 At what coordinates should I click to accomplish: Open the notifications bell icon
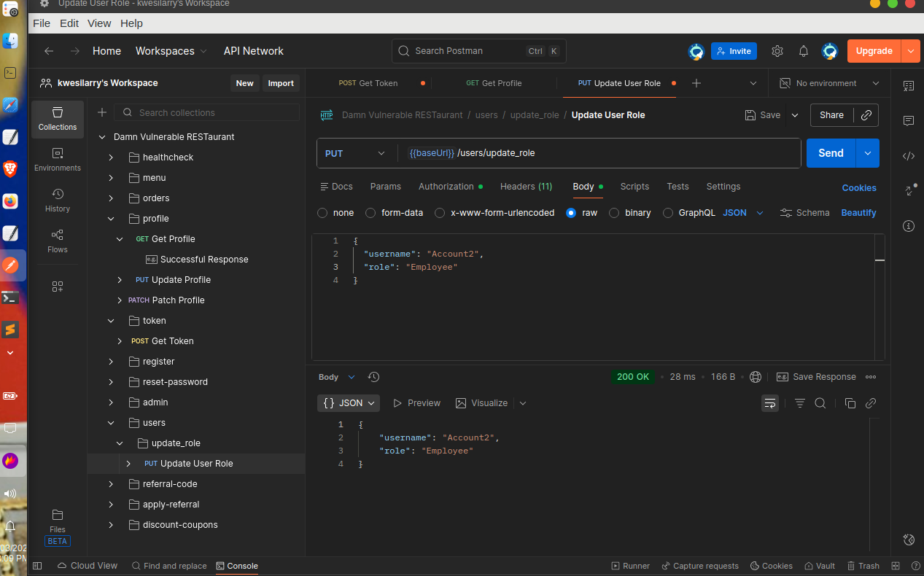(x=803, y=51)
